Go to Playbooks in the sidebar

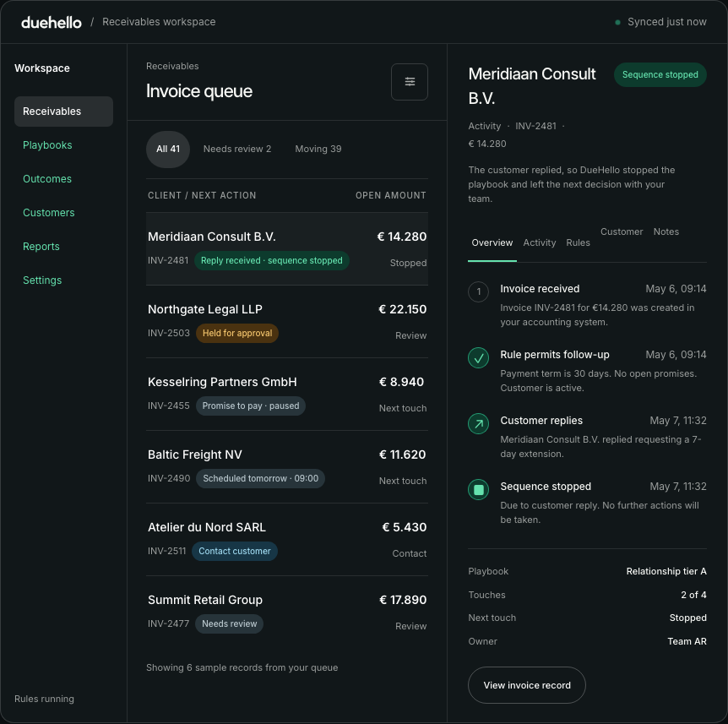pos(47,145)
